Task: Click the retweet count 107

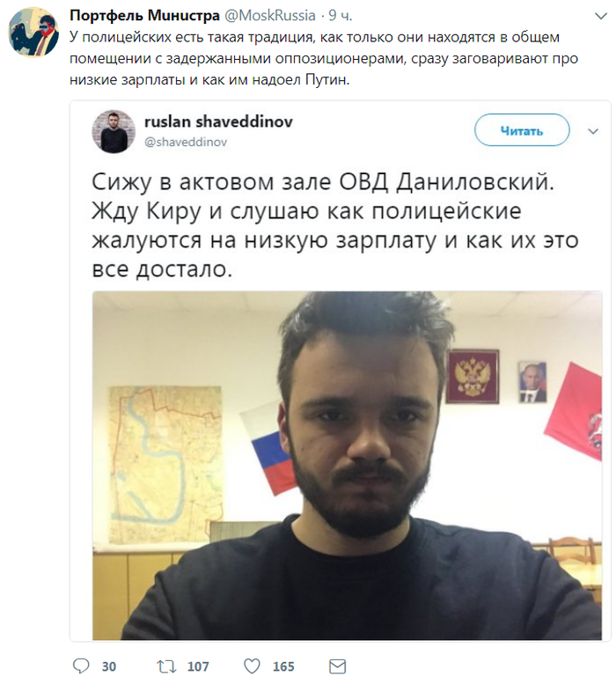Action: click(198, 666)
